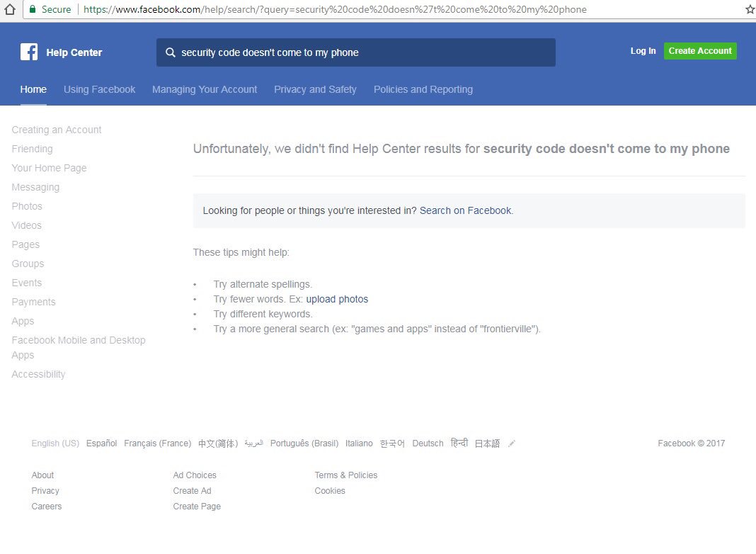Select English (US) language
Viewport: 756px width, 554px height.
click(55, 443)
